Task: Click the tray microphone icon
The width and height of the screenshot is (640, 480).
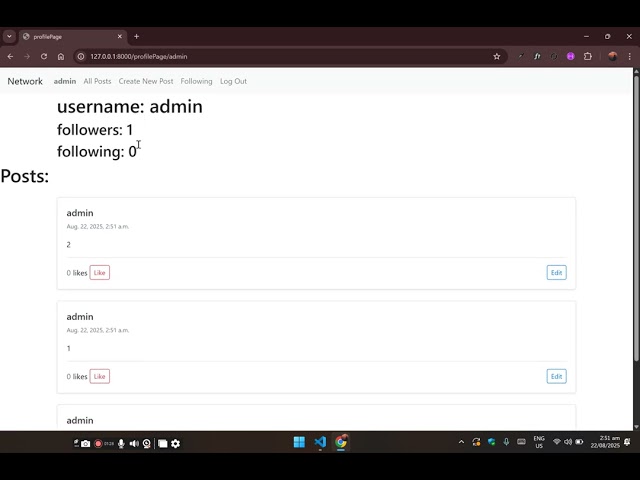Action: (x=506, y=442)
